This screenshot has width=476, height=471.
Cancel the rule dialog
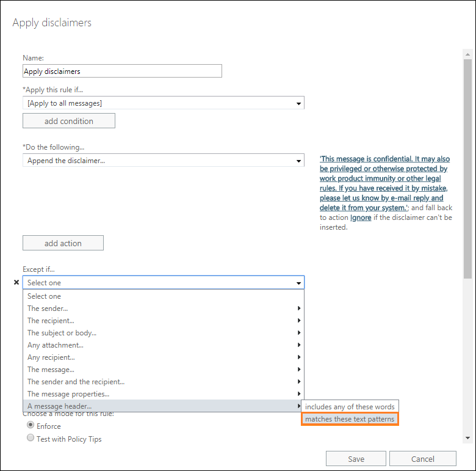point(422,459)
